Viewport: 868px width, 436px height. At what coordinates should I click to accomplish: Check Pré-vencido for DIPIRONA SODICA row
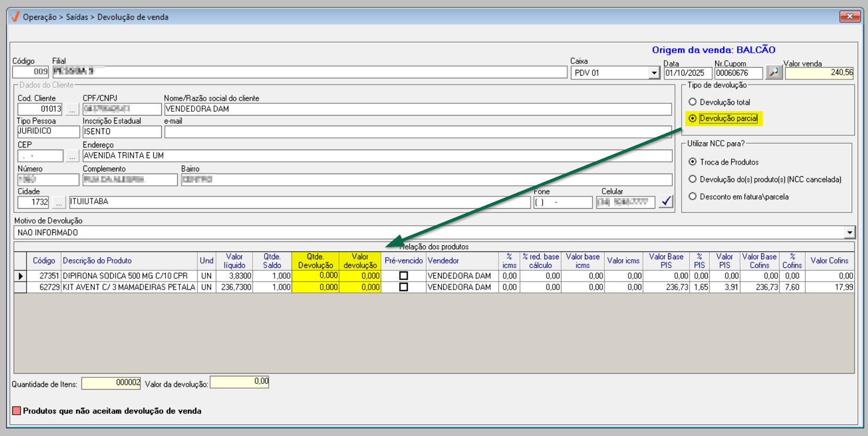403,276
